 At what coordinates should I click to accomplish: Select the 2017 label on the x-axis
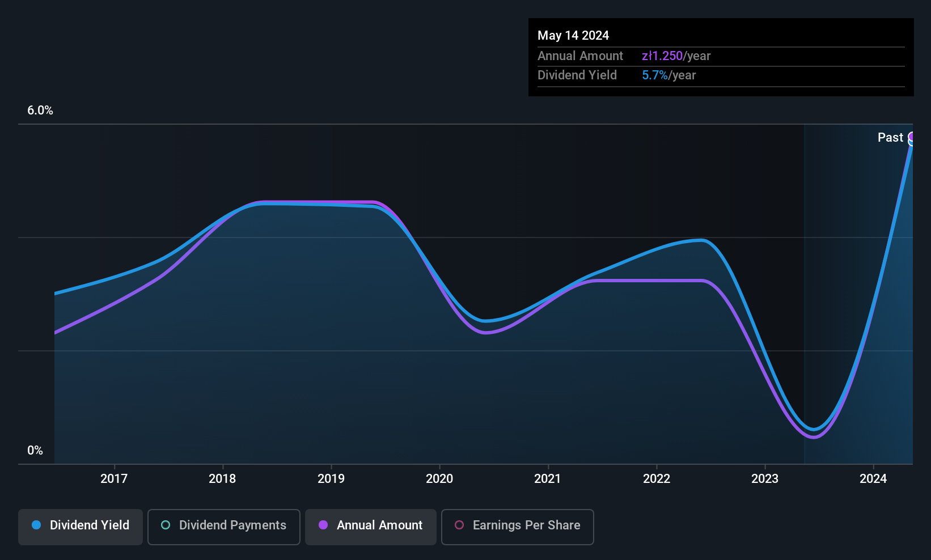114,478
